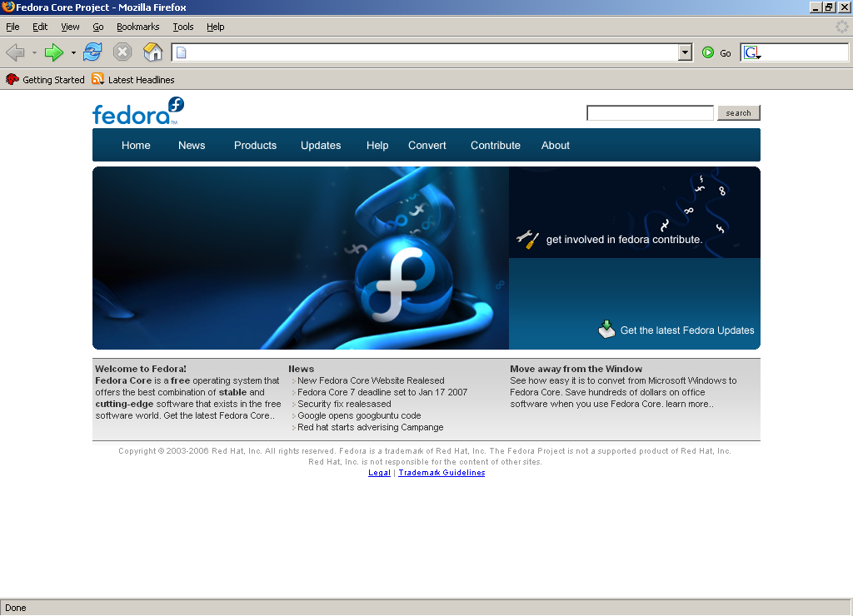This screenshot has width=853, height=616.
Task: Click the 'Move away from the Window' heading
Action: [576, 369]
